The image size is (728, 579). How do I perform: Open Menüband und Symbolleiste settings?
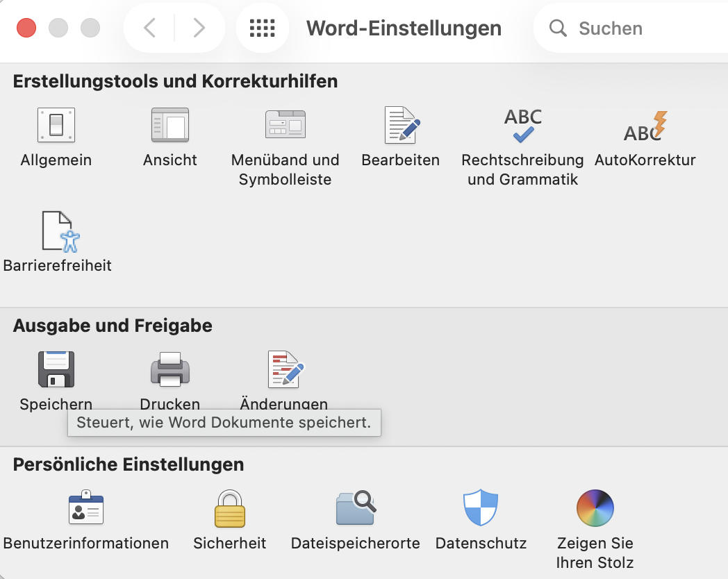286,126
